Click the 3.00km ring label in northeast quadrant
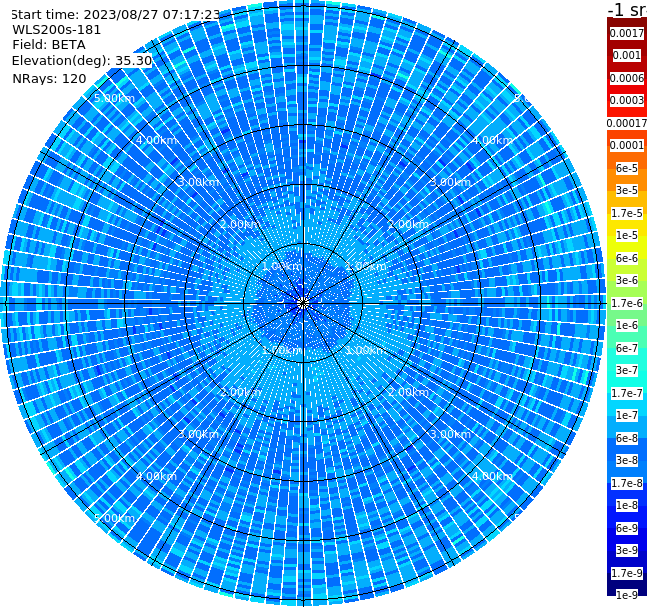 point(450,182)
